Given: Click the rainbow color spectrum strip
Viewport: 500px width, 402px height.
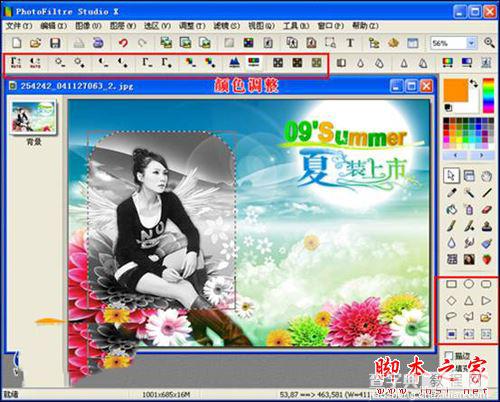Looking at the screenshot, I should coord(489,96).
